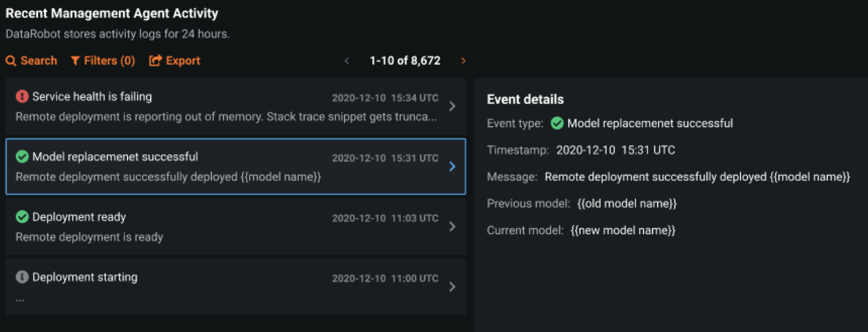This screenshot has width=868, height=332.
Task: Expand the Deployment starting event chevron
Action: click(x=452, y=287)
